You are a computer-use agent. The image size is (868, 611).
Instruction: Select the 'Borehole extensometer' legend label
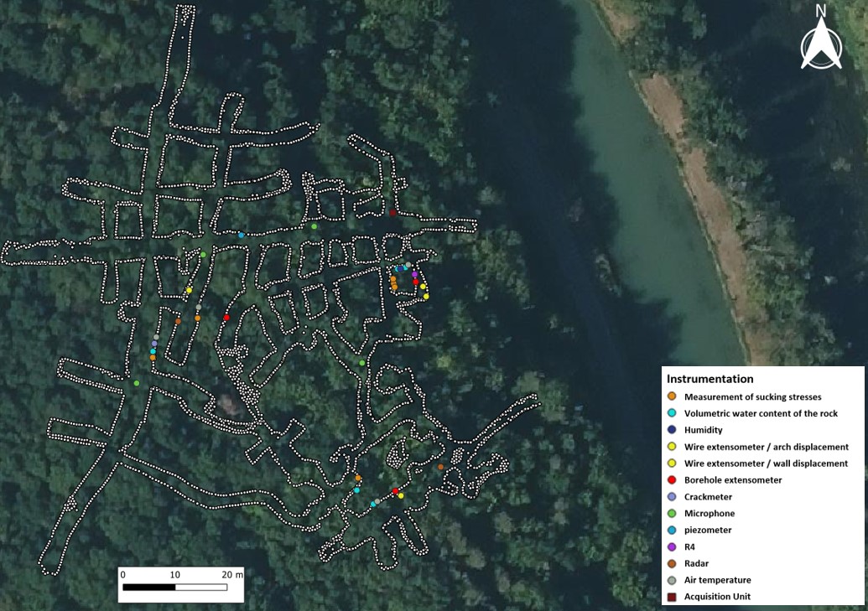(x=733, y=480)
